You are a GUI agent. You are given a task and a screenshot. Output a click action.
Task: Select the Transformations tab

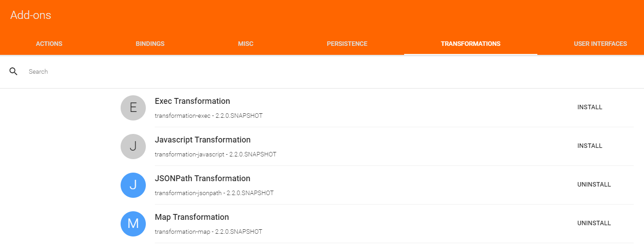pyautogui.click(x=471, y=44)
